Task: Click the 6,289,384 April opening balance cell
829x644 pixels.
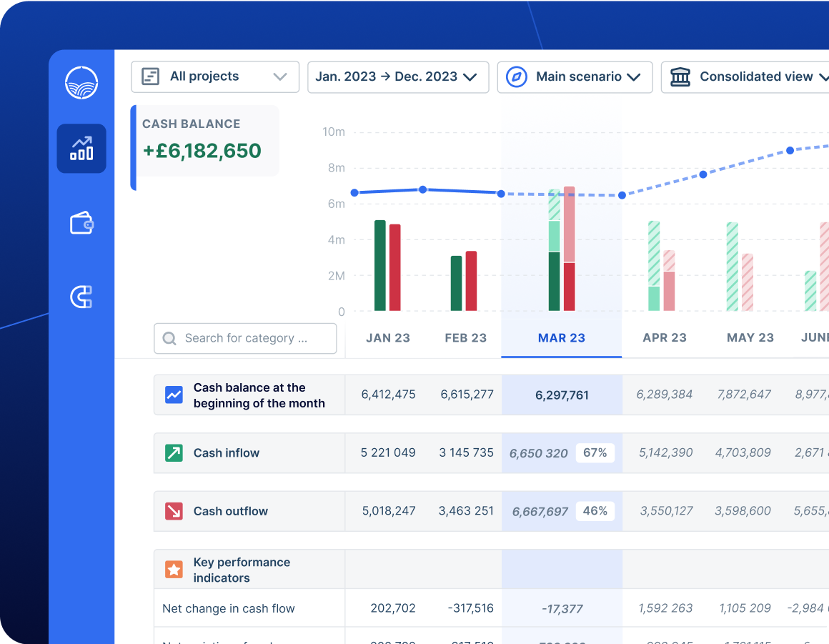Action: click(x=664, y=395)
